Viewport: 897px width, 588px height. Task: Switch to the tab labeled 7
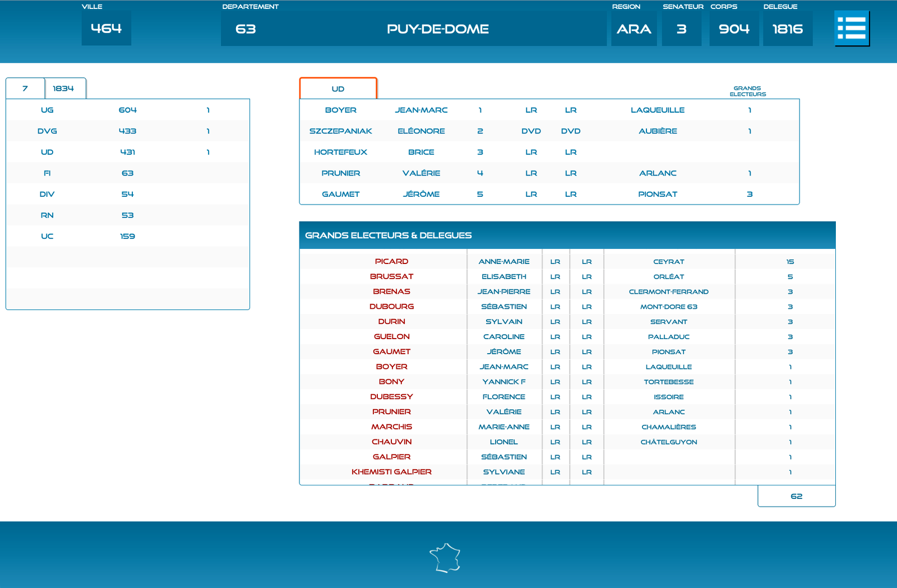tap(25, 89)
